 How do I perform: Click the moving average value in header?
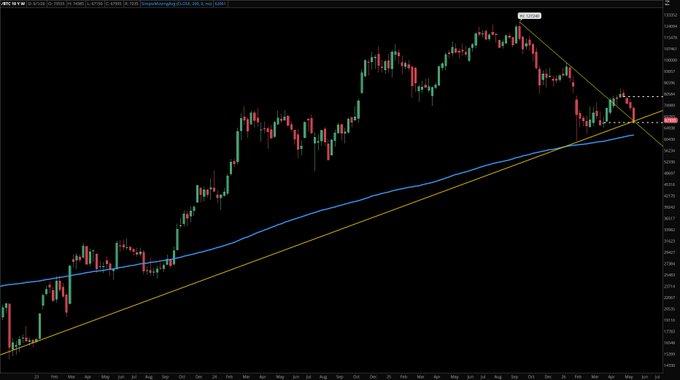[220, 3]
